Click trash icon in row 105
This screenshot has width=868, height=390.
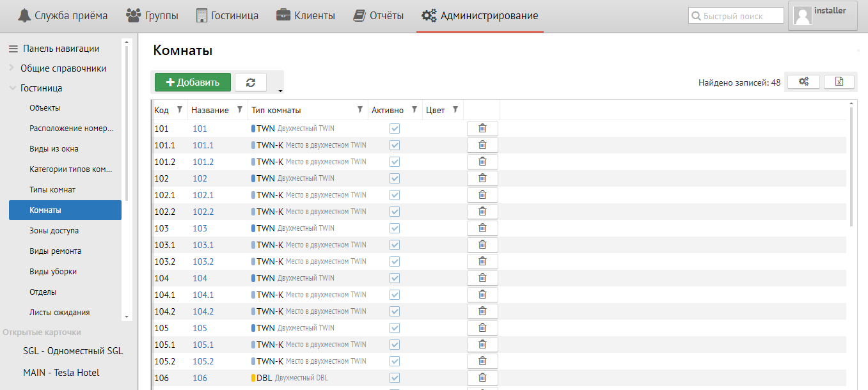482,328
